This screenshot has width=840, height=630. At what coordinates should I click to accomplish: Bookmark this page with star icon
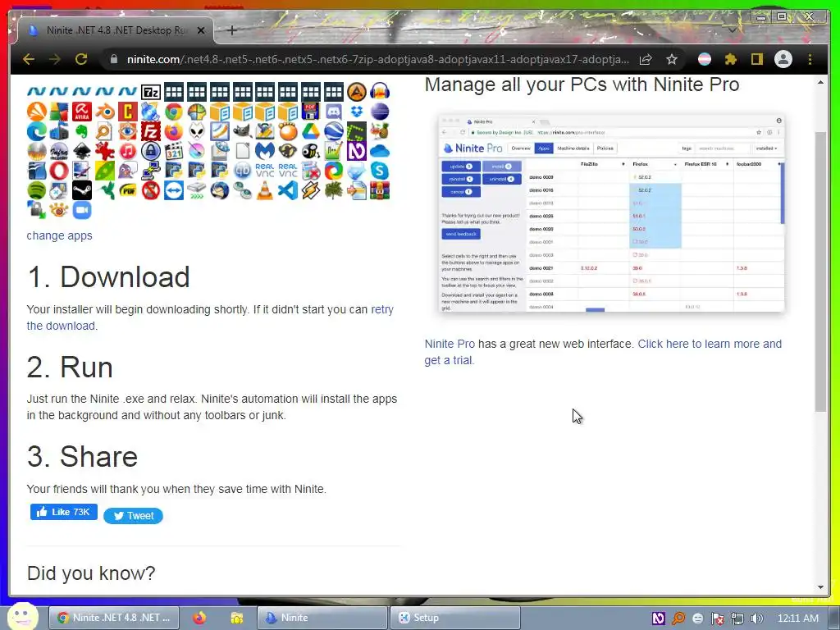(672, 59)
